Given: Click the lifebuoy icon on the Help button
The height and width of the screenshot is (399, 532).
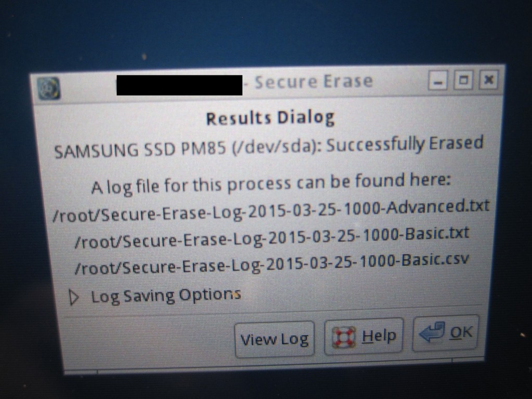Looking at the screenshot, I should [344, 337].
